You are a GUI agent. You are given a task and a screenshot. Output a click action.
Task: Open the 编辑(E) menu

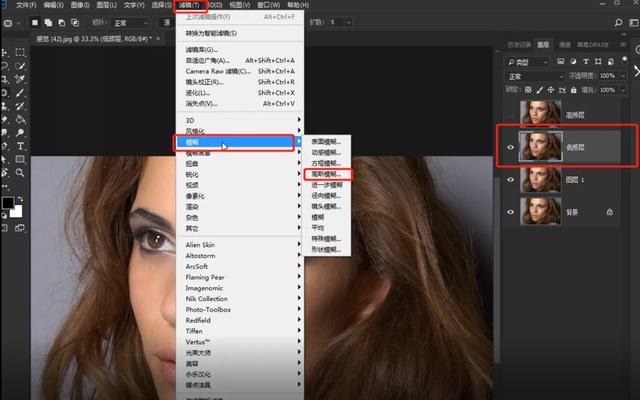[x=53, y=5]
